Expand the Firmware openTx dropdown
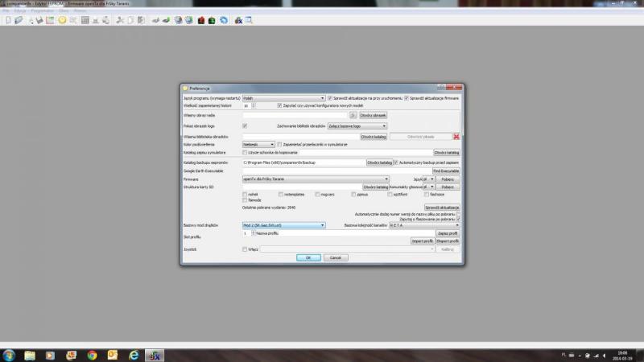The width and height of the screenshot is (644, 362). 316,179
